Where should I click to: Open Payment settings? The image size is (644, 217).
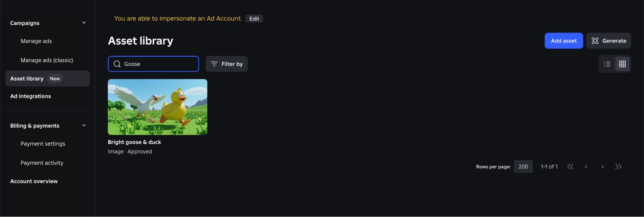pos(43,144)
